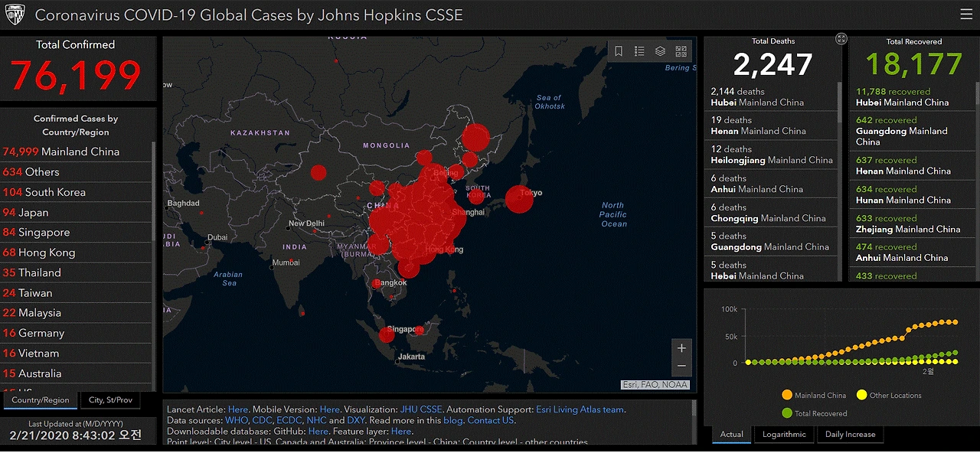
Task: Click '642 recovered Guangdong' row
Action: tap(911, 132)
